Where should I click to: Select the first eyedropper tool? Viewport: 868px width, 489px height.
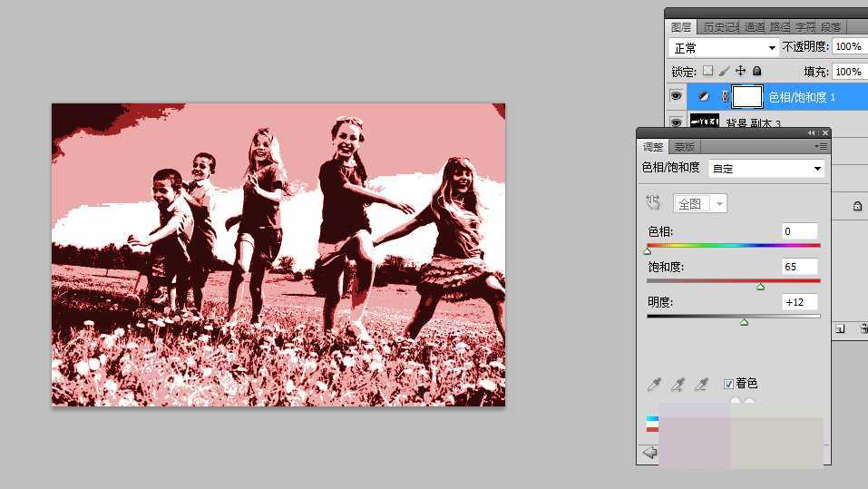[654, 385]
